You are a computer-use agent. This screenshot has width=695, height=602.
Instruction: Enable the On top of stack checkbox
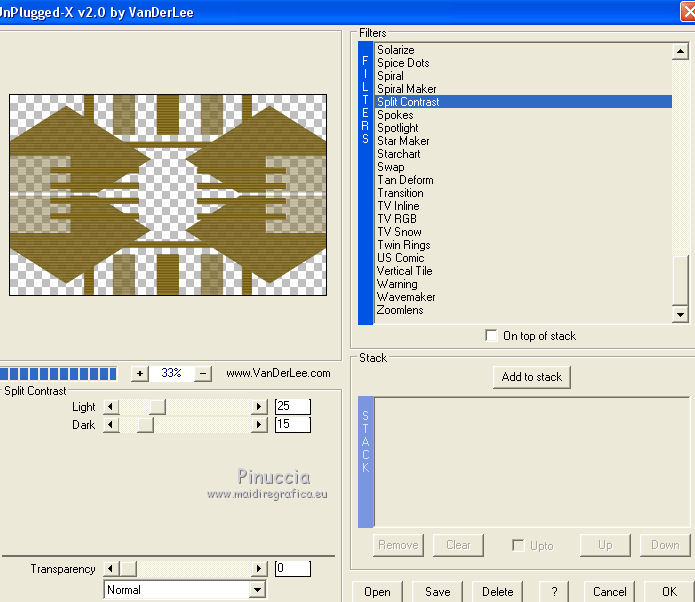pos(491,336)
